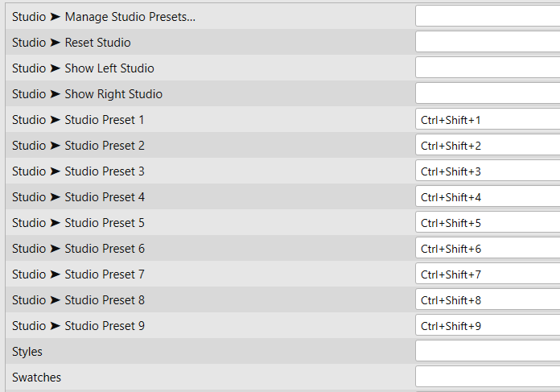560x392 pixels.
Task: Select the Studio Preset 1 row label
Action: tap(78, 120)
